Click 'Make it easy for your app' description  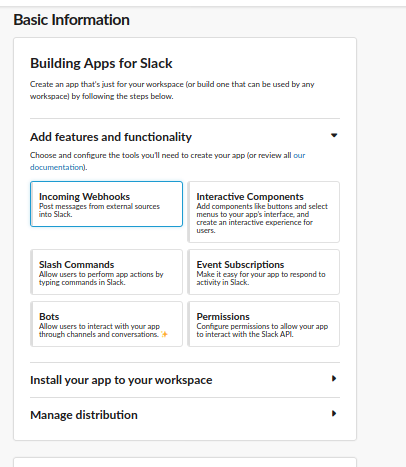(x=261, y=278)
